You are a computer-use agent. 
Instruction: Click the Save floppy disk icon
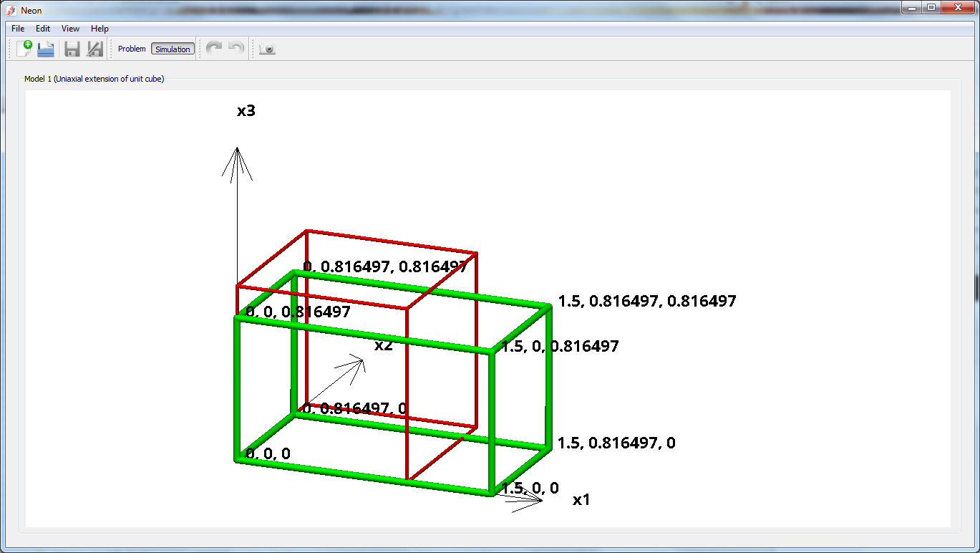point(72,49)
